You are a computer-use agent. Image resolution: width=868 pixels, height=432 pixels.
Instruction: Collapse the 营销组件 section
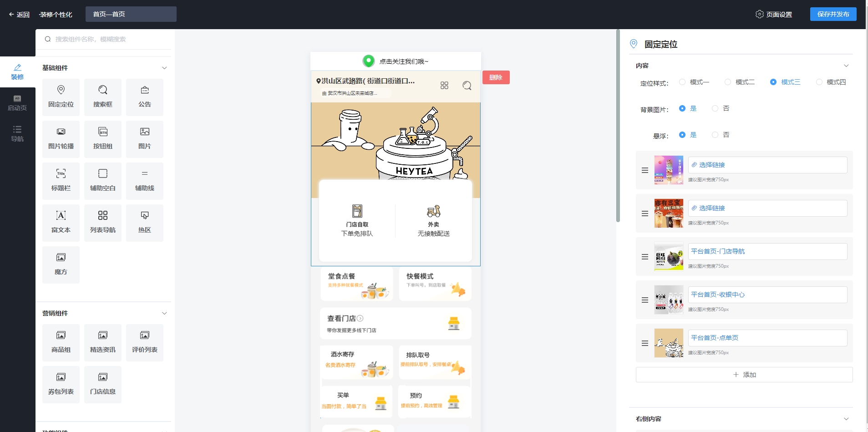click(164, 313)
